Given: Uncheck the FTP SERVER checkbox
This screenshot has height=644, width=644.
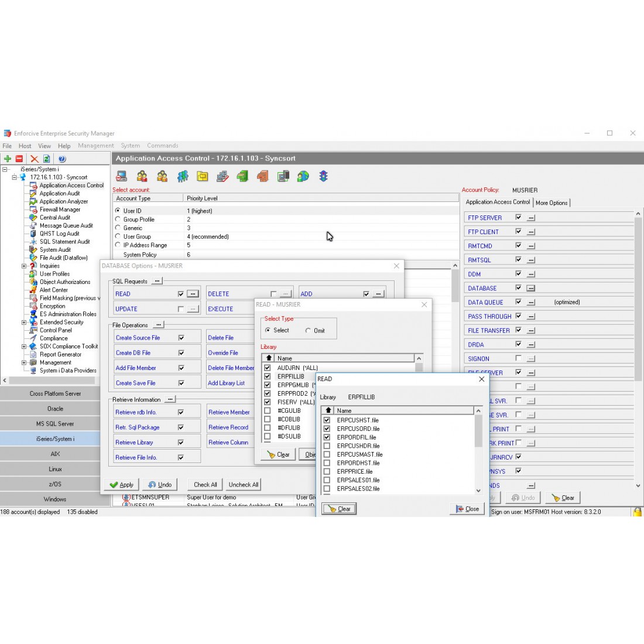Looking at the screenshot, I should (x=518, y=217).
